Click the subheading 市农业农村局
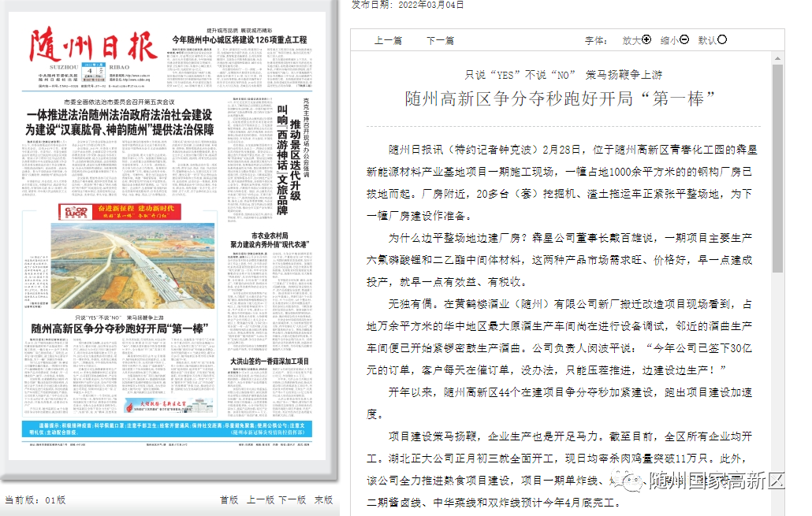812x516 pixels. click(x=270, y=236)
